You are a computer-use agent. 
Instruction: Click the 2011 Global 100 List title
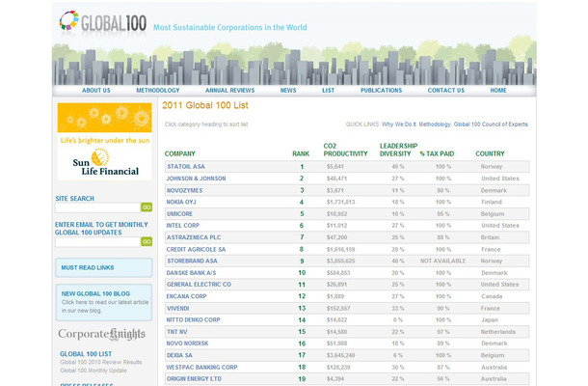pos(205,105)
